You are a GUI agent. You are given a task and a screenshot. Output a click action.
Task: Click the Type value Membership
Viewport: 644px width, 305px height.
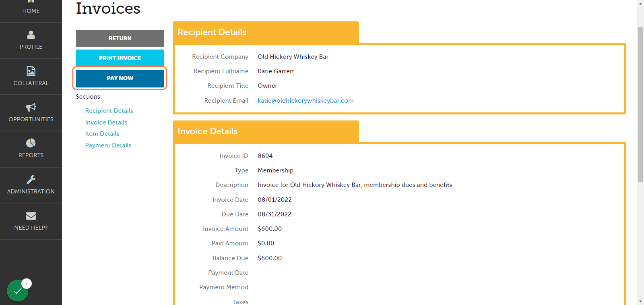(276, 170)
